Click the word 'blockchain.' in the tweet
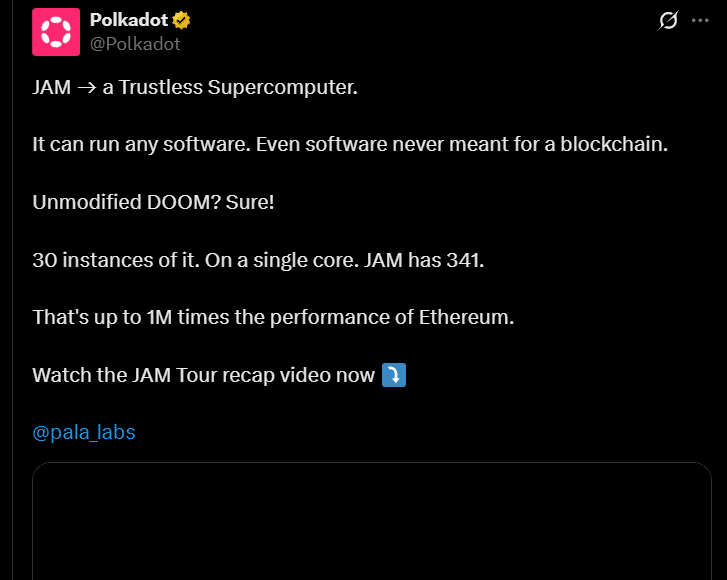Screen dimensions: 727x580 click(x=614, y=144)
